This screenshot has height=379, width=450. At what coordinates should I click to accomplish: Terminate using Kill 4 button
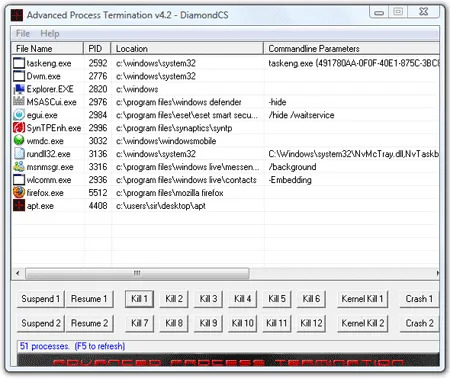(243, 299)
